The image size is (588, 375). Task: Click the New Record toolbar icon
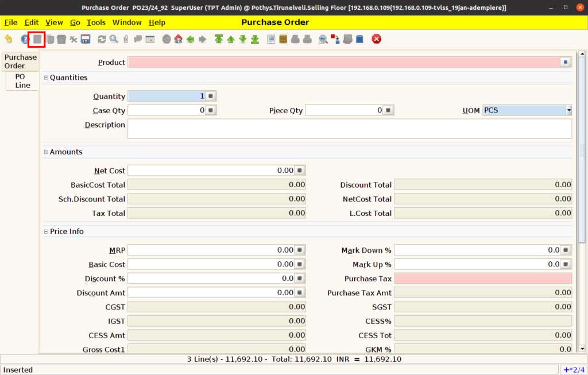tap(37, 39)
